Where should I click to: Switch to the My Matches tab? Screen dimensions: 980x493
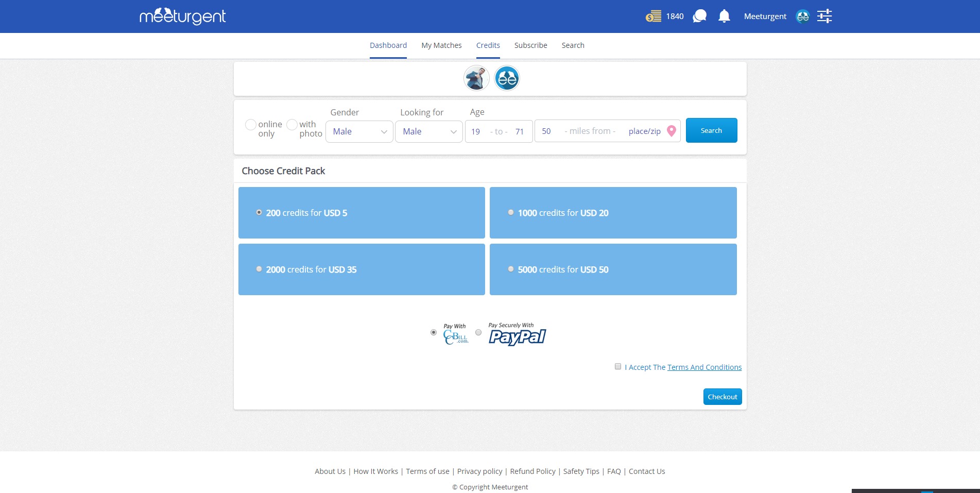(x=441, y=45)
